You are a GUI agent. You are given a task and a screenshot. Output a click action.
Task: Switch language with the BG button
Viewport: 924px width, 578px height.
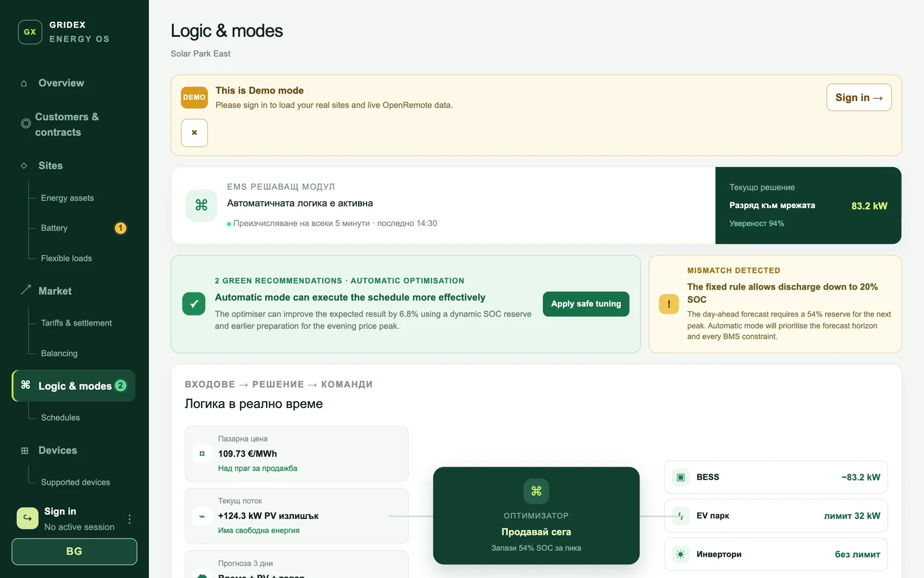click(74, 551)
